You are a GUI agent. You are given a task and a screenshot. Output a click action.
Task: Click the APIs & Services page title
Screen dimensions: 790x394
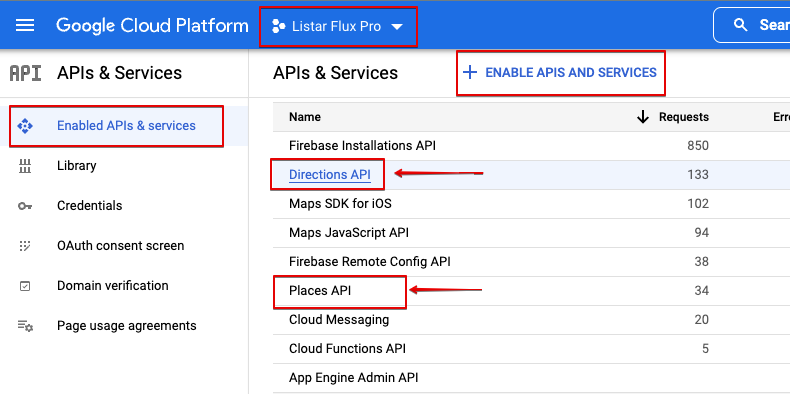pyautogui.click(x=336, y=73)
